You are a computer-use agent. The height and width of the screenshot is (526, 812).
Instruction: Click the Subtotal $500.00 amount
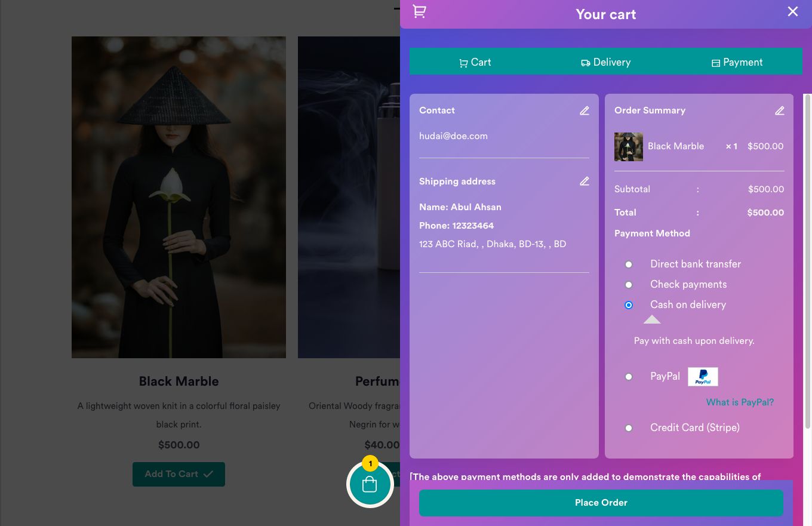pyautogui.click(x=766, y=189)
